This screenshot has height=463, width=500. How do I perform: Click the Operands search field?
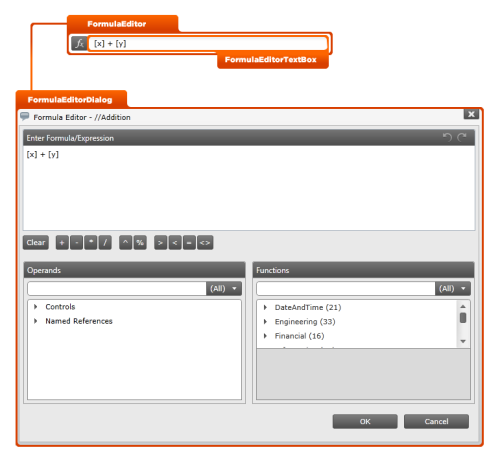pyautogui.click(x=117, y=289)
